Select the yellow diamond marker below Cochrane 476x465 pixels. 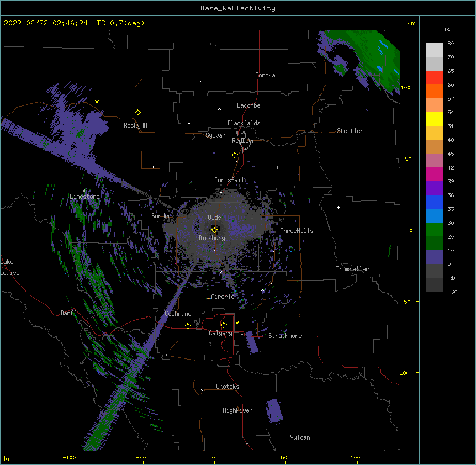pos(188,326)
